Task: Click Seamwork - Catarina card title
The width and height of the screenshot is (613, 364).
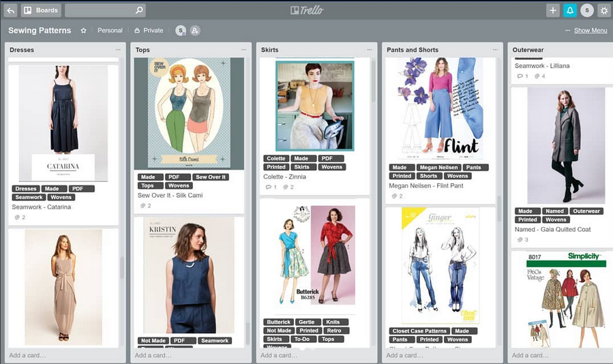Action: pos(42,207)
